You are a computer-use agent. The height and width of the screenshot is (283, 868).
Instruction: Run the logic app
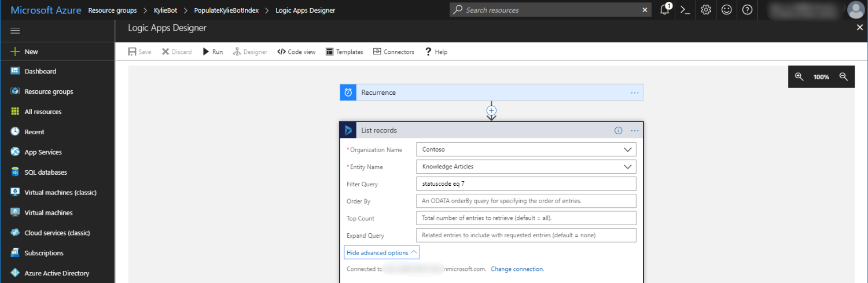(212, 52)
